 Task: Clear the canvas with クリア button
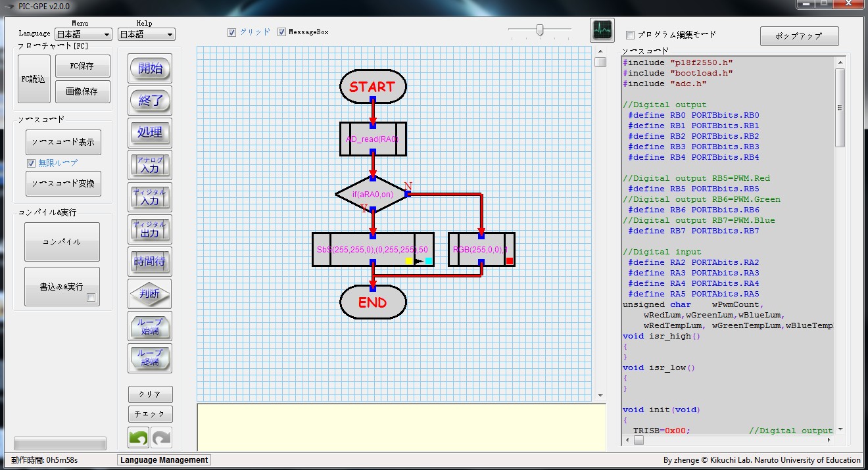(x=150, y=394)
